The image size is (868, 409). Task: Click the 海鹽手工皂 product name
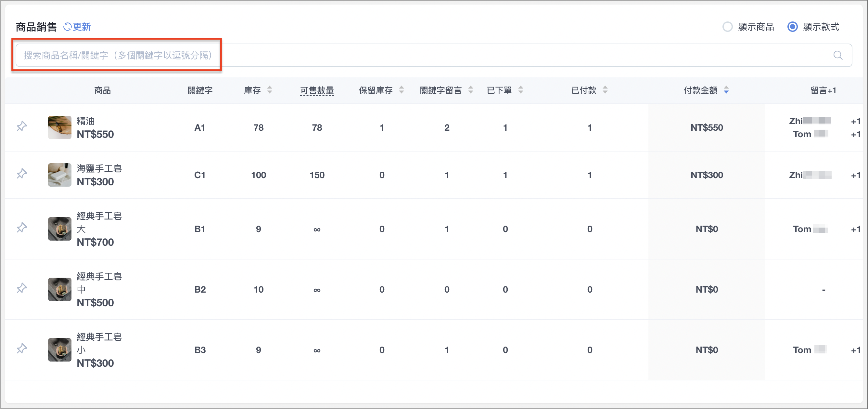coord(99,169)
